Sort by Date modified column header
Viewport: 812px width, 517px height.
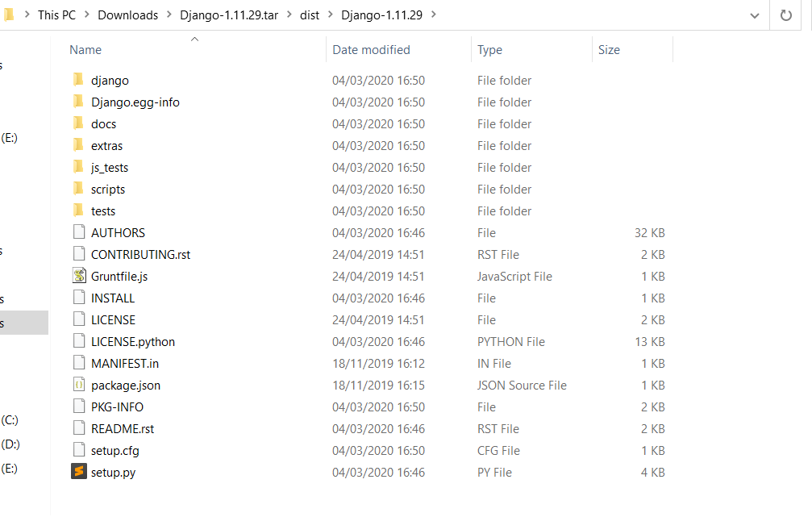click(x=371, y=50)
